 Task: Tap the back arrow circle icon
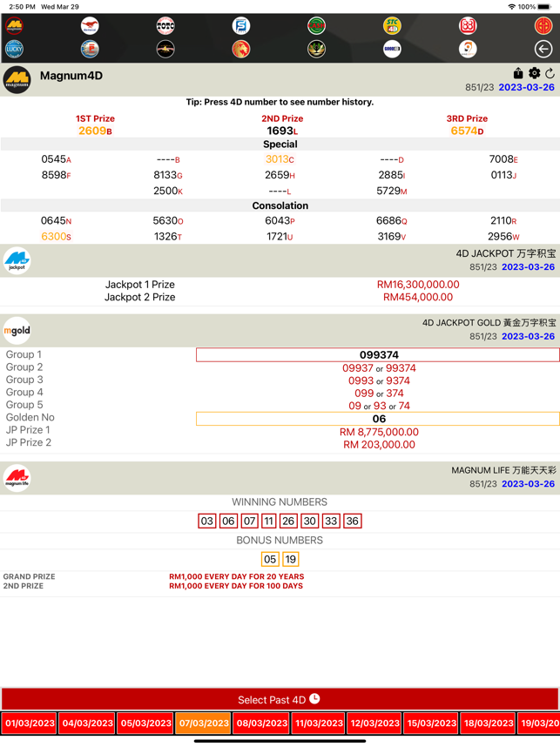coord(543,49)
